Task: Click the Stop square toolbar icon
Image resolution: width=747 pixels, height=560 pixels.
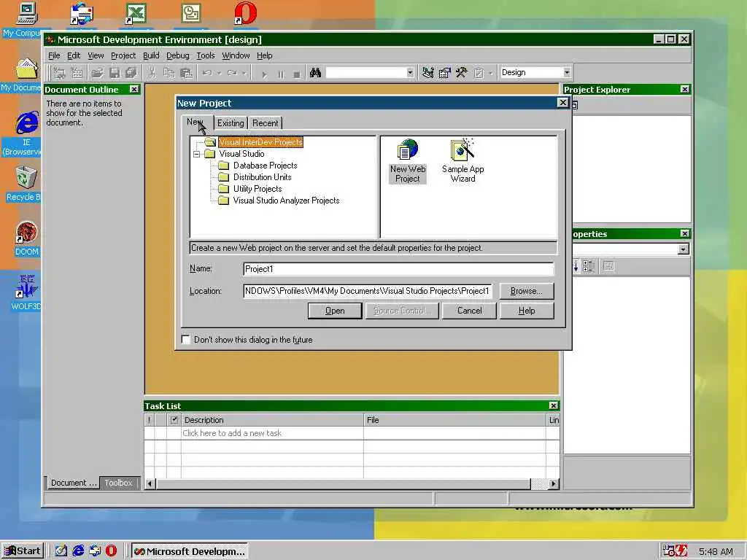Action: click(297, 74)
